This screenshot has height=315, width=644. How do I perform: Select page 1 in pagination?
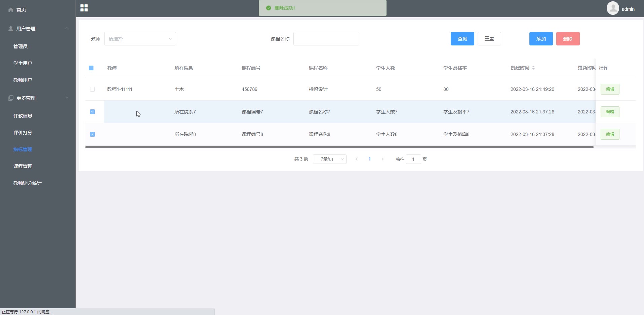(369, 159)
